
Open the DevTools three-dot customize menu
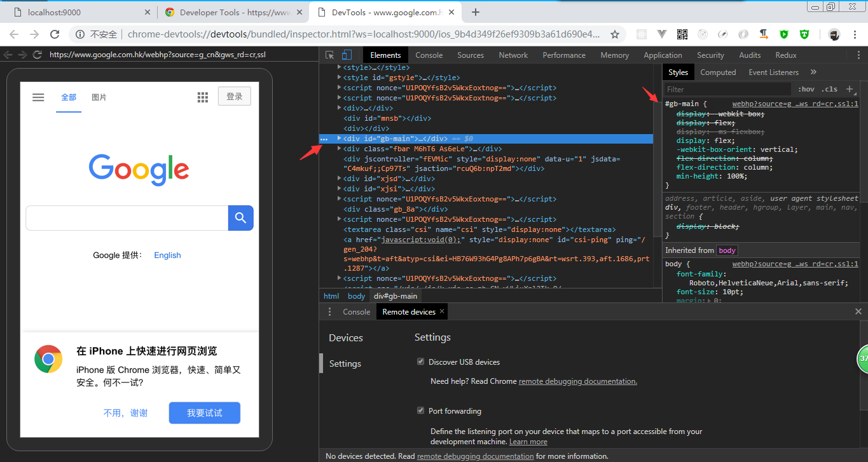coord(859,55)
